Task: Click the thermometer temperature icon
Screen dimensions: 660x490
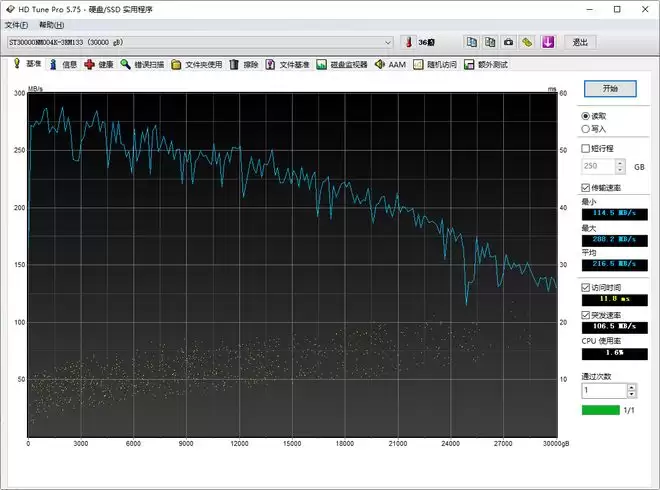Action: tap(408, 42)
